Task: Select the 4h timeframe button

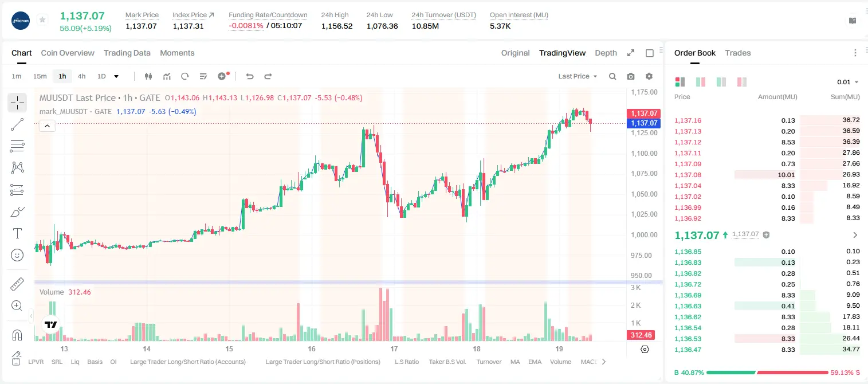Action: click(82, 76)
